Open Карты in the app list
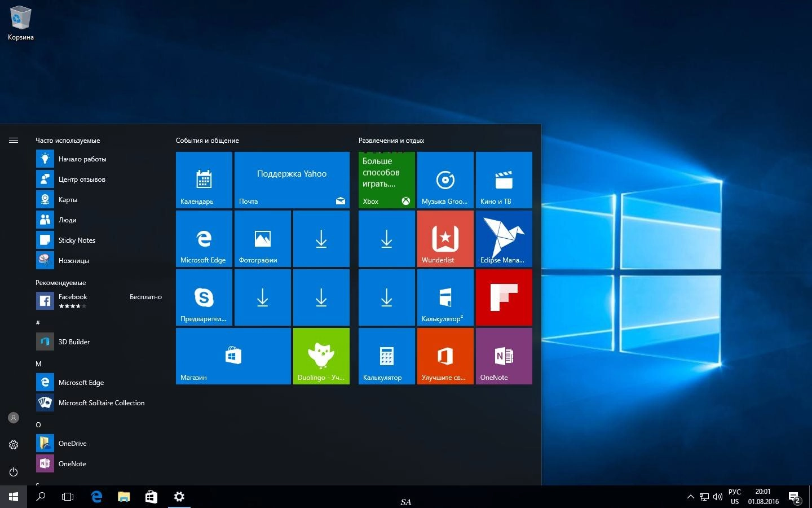The width and height of the screenshot is (812, 508). tap(99, 200)
